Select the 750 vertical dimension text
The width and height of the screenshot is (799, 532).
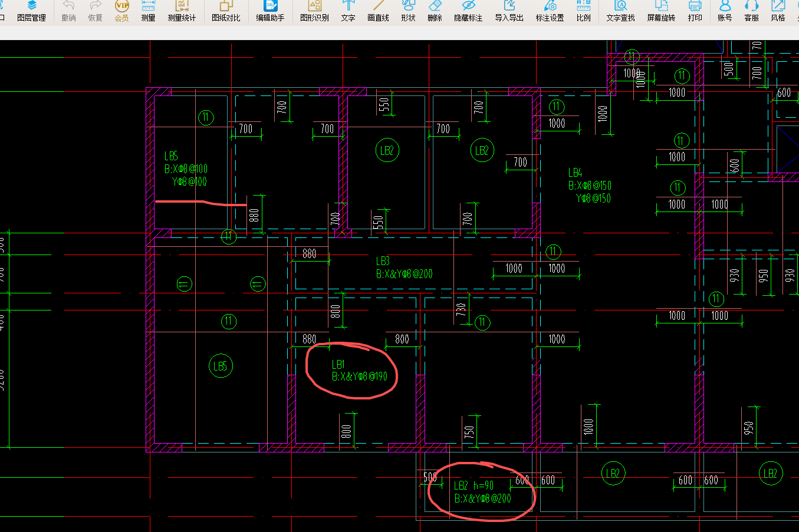[469, 432]
